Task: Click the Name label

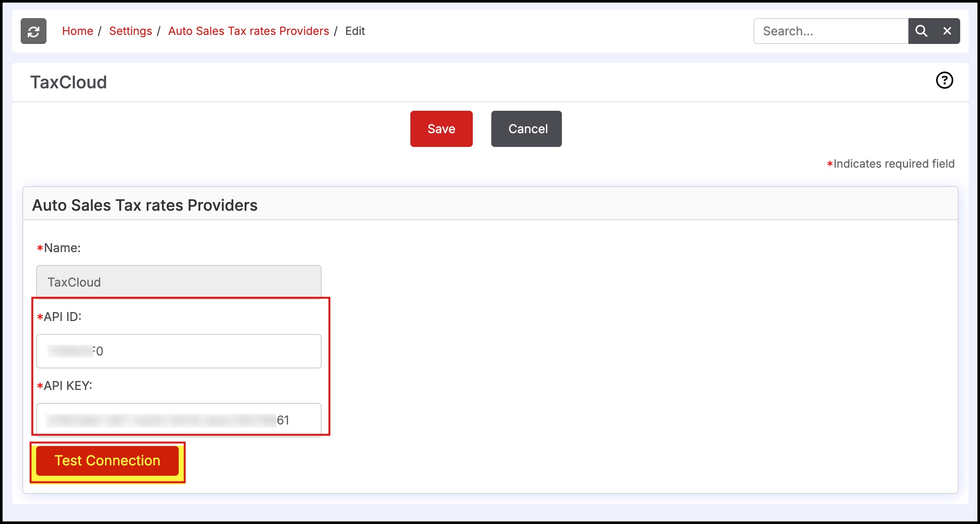Action: tap(62, 248)
